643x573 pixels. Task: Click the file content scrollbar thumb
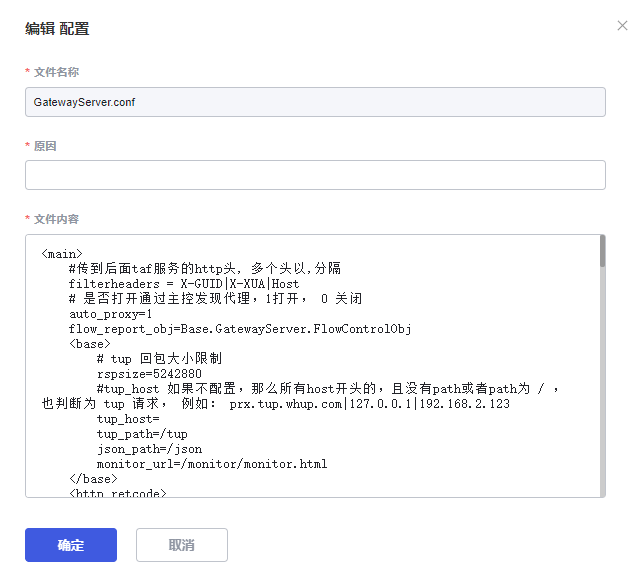point(602,251)
